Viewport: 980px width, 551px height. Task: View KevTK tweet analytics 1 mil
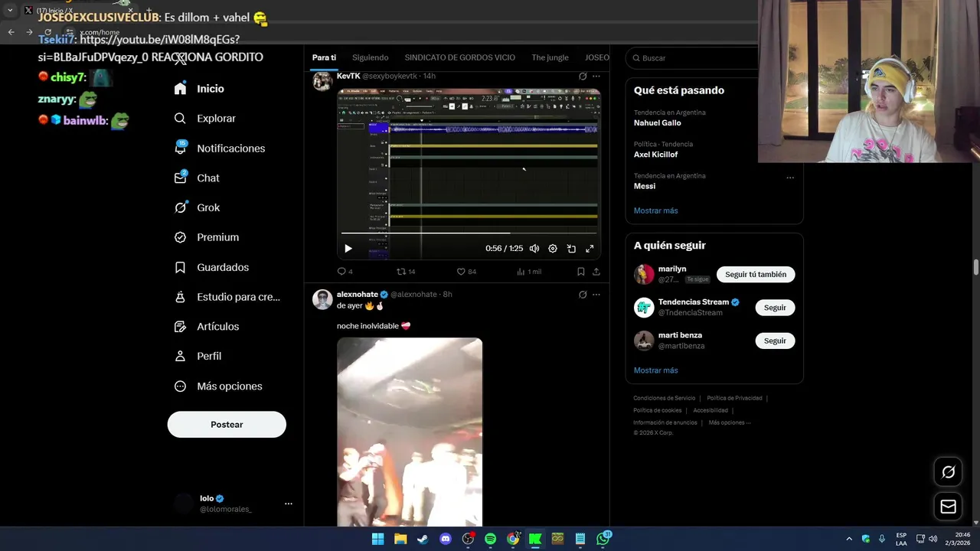point(529,272)
